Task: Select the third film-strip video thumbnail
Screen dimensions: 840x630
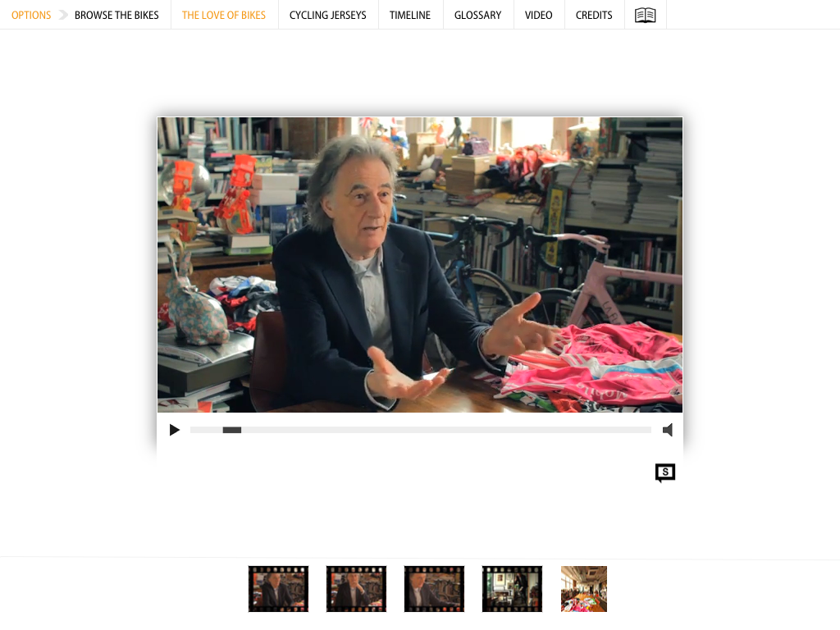Action: [434, 589]
